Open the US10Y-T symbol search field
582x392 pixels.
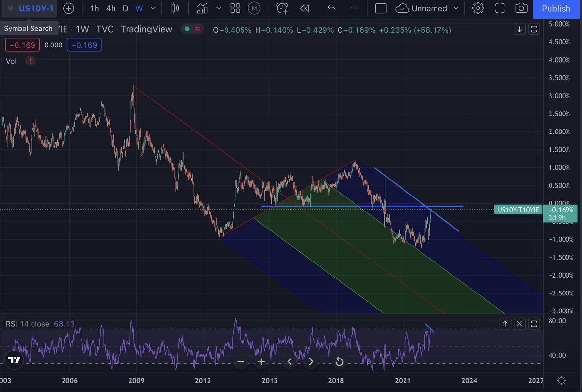click(x=29, y=8)
